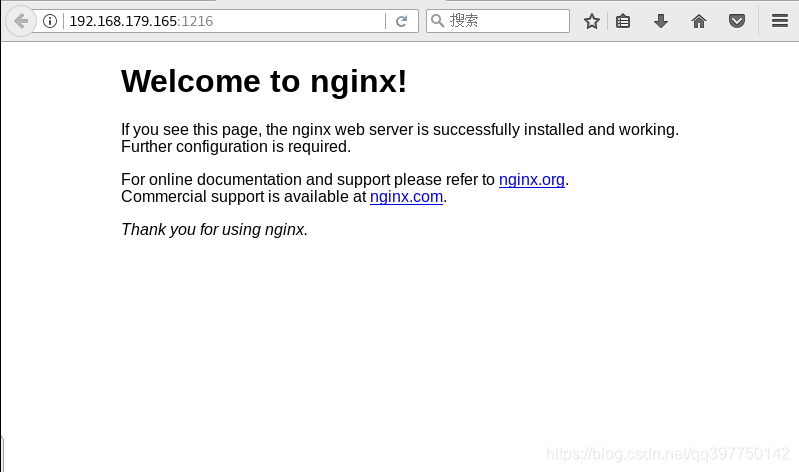
Task: Click the magnifier icon in search box
Action: pyautogui.click(x=437, y=21)
